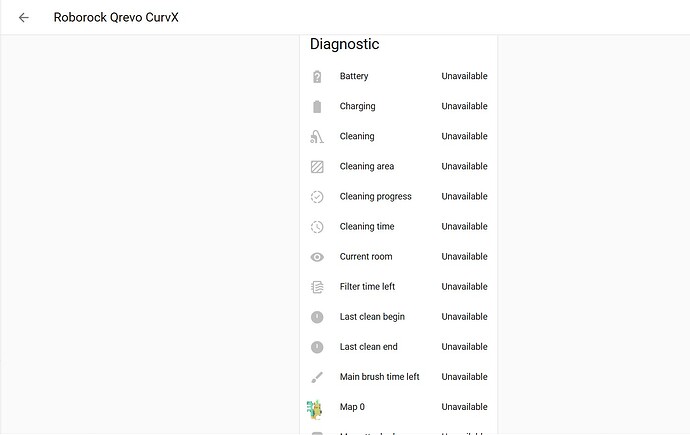The height and width of the screenshot is (435, 690).
Task: Click the Filter time left icon
Action: tap(317, 287)
